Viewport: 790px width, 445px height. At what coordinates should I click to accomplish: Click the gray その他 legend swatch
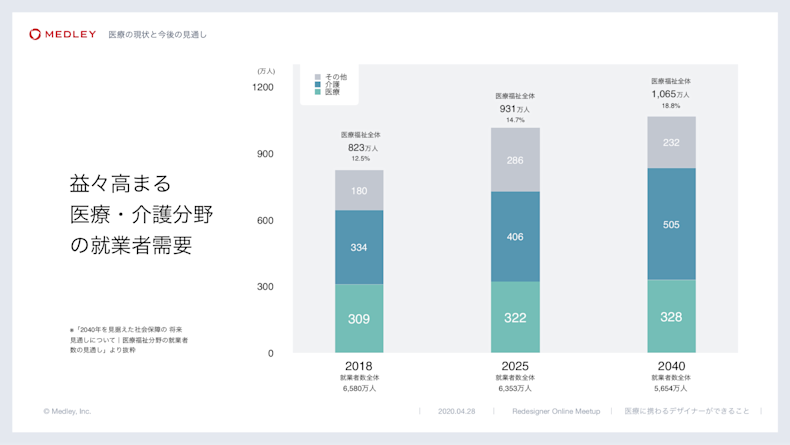tap(317, 77)
